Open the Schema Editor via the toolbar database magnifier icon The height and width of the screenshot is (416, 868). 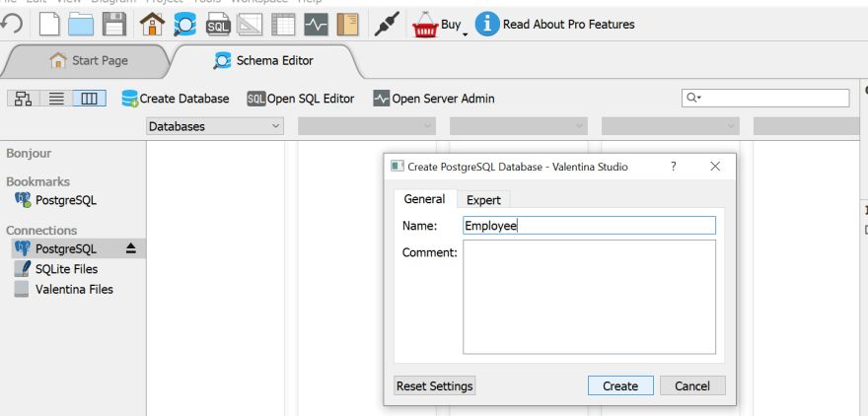coord(184,25)
